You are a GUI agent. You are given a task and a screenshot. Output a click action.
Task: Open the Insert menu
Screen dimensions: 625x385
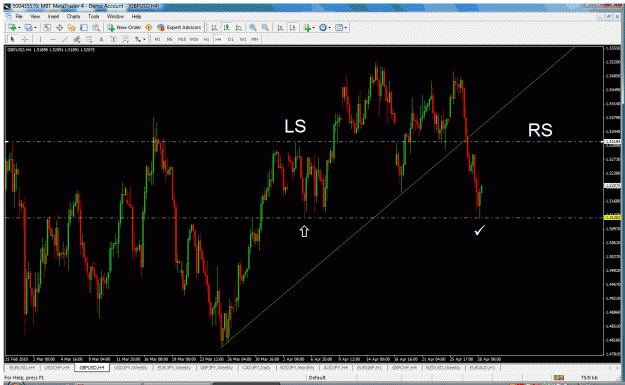[x=53, y=16]
